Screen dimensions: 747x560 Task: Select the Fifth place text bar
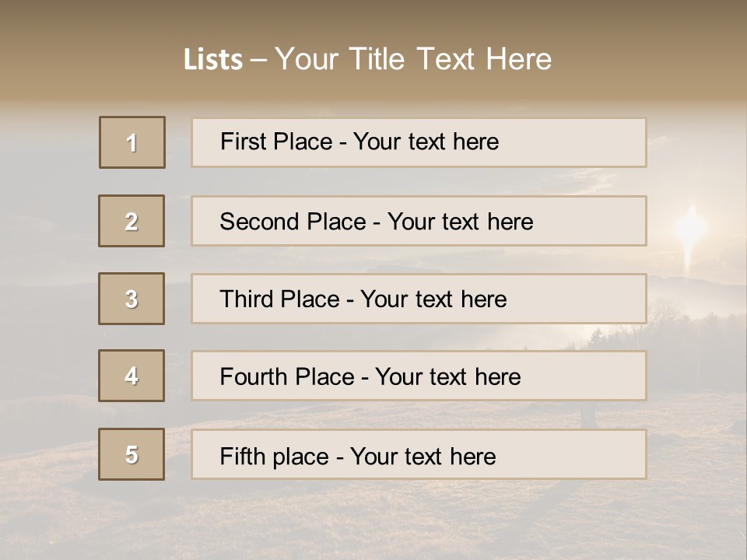(419, 454)
